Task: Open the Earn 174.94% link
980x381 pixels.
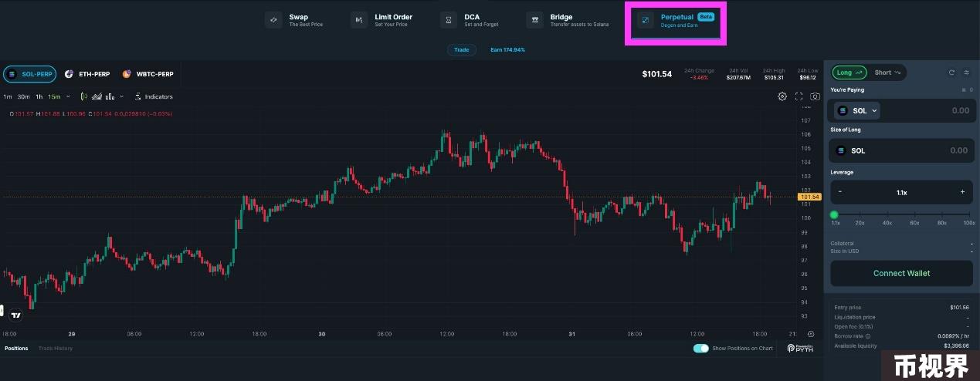Action: [x=507, y=50]
